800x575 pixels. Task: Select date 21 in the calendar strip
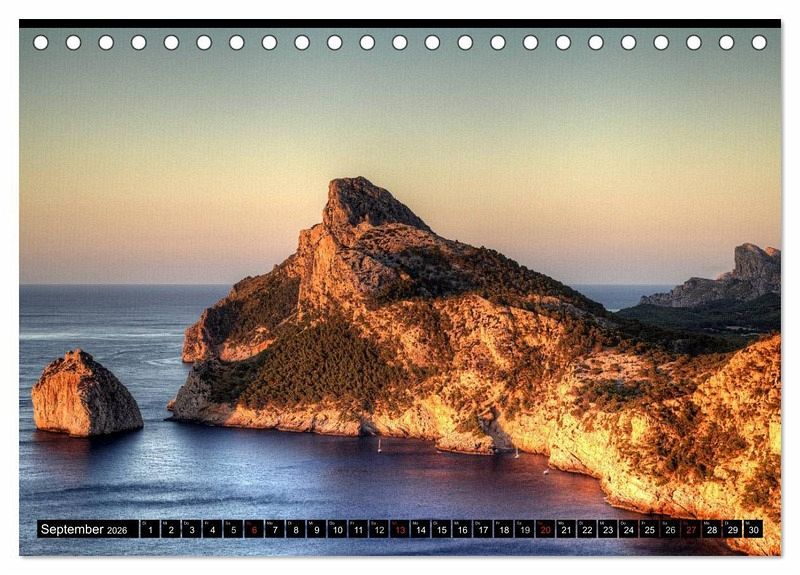(x=566, y=529)
